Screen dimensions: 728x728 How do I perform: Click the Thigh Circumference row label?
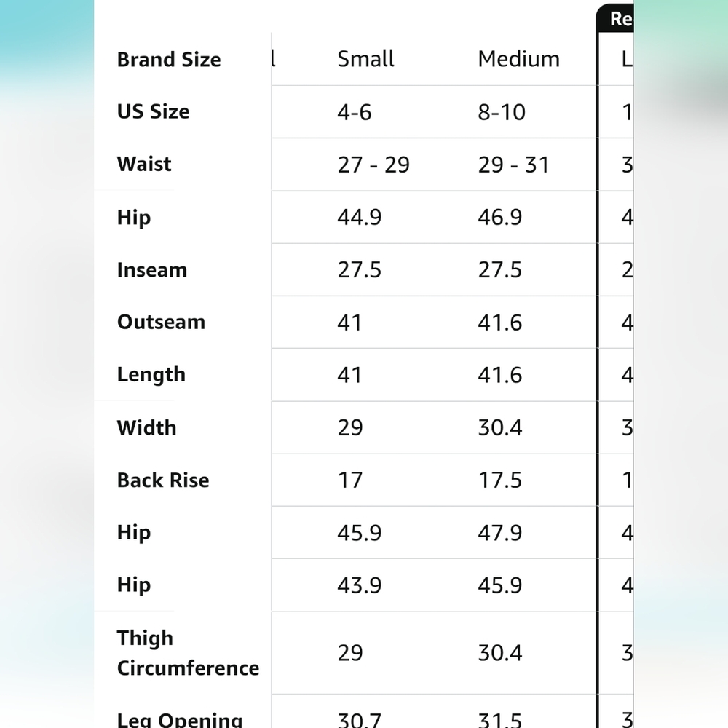coord(188,653)
